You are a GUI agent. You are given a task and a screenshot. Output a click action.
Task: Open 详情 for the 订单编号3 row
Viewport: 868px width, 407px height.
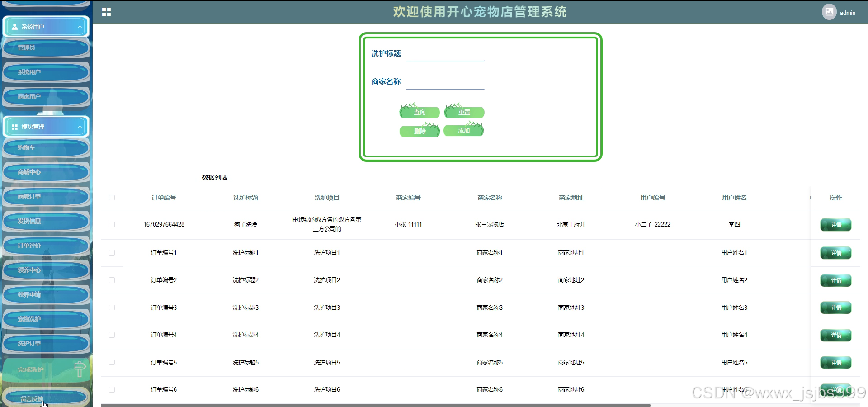pos(836,308)
